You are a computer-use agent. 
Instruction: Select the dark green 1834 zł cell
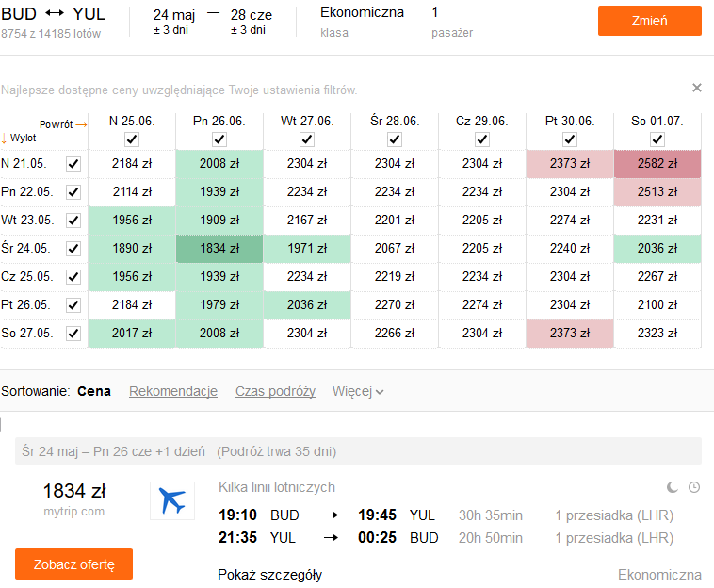(219, 249)
